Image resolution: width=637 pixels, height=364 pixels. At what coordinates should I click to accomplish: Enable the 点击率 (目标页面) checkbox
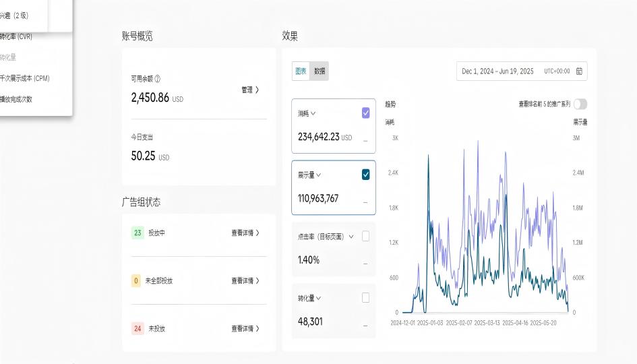(x=365, y=237)
